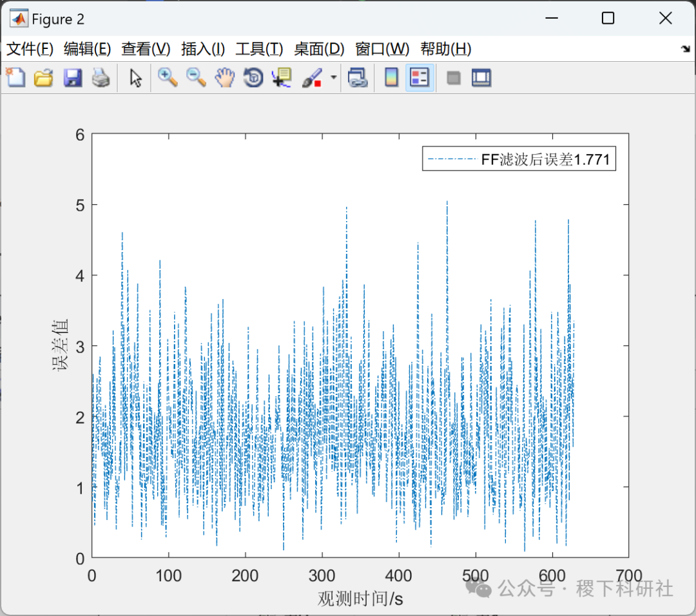
Task: Insert a colorbar from the toolbar
Action: click(391, 78)
